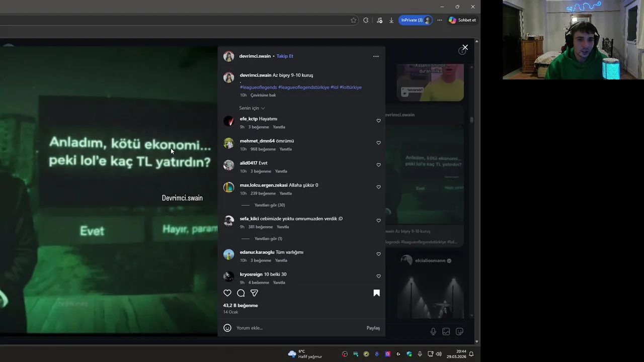Image resolution: width=644 pixels, height=362 pixels.
Task: Click image attach icon in background chat
Action: (446, 331)
